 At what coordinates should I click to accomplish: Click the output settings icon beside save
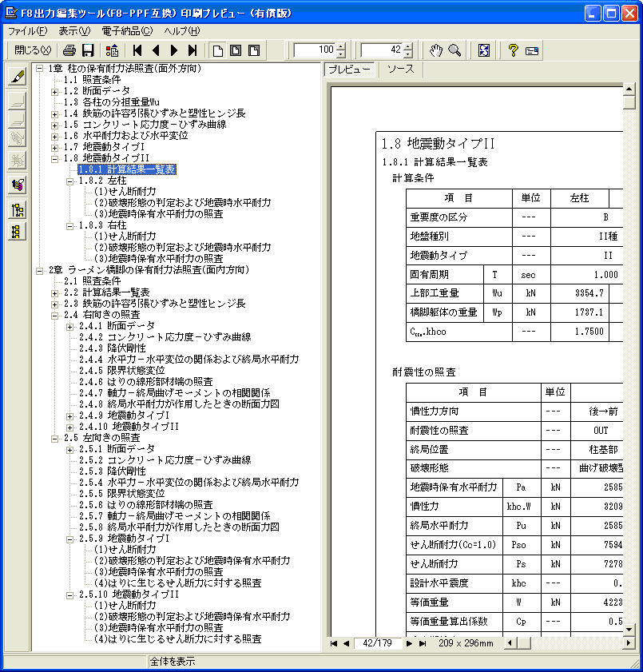113,50
